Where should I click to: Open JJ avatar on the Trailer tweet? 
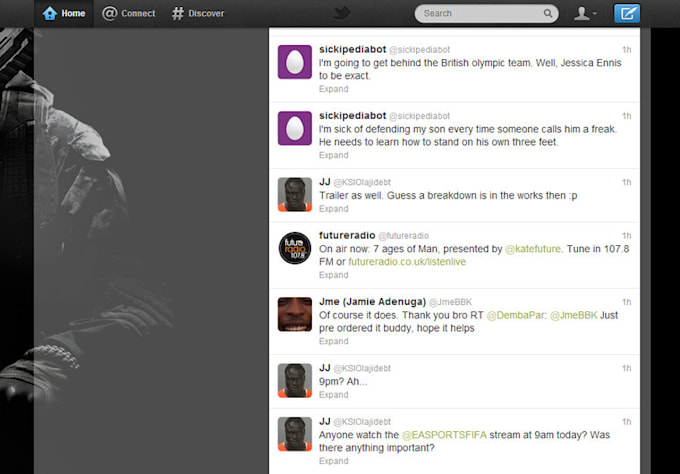point(294,195)
